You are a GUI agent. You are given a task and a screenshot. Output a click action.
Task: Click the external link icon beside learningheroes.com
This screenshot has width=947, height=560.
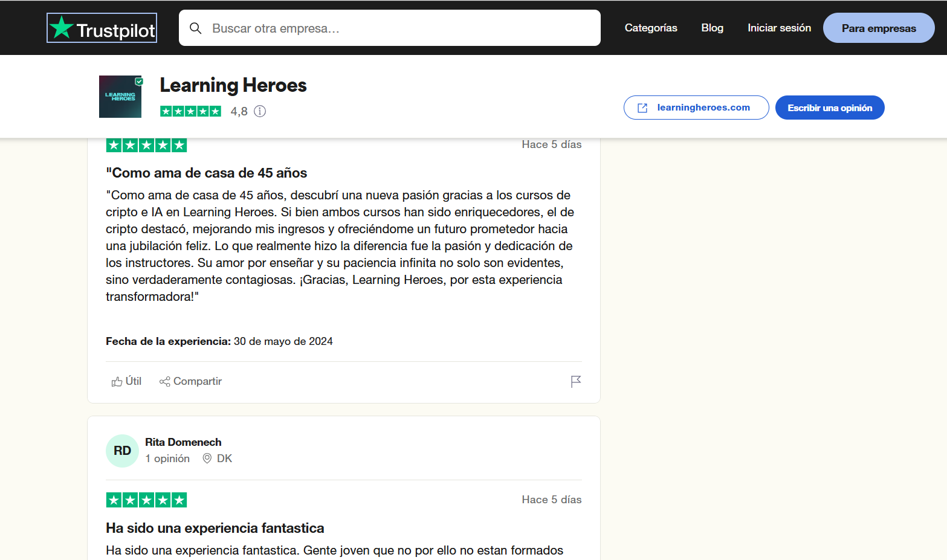(642, 108)
